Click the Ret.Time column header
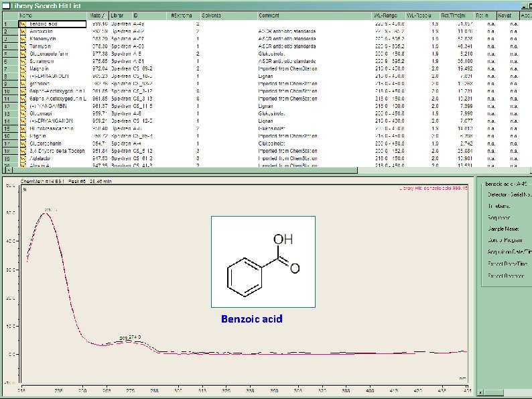Viewport: 532px width, 399px height. (x=457, y=15)
